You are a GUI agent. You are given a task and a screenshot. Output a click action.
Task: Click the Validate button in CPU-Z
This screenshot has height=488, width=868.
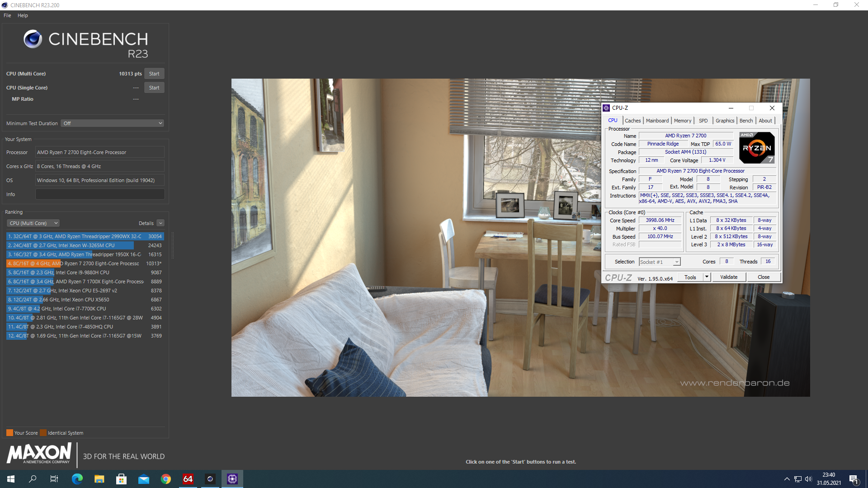click(x=729, y=277)
